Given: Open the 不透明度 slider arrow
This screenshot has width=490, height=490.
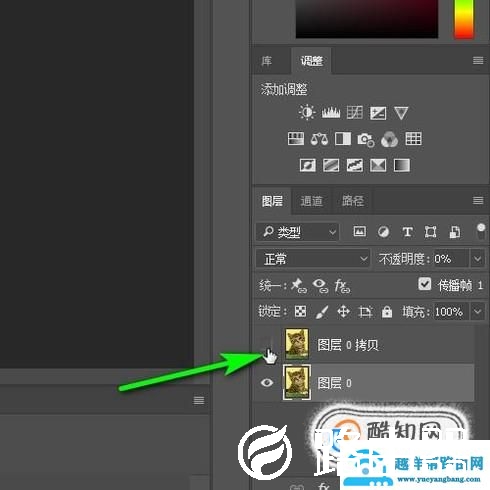Looking at the screenshot, I should click(477, 259).
